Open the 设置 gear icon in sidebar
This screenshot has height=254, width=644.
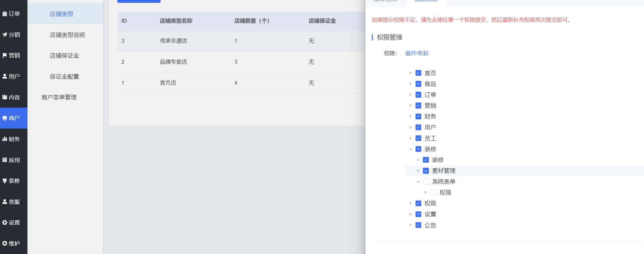(x=5, y=222)
